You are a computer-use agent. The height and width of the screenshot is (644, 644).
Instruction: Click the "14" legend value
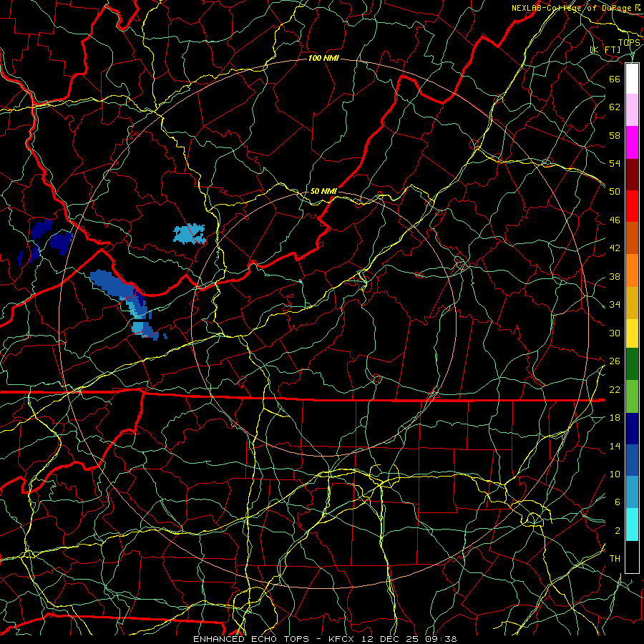(615, 446)
